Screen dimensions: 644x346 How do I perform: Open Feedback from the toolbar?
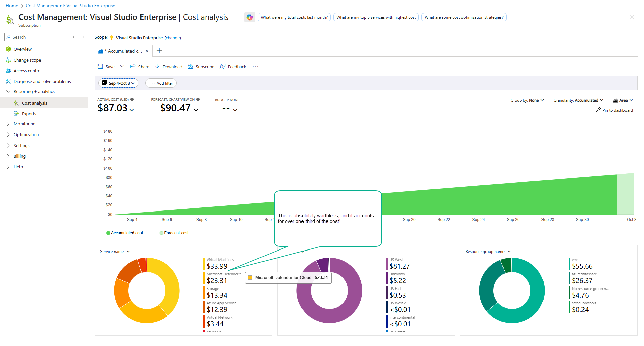point(223,67)
